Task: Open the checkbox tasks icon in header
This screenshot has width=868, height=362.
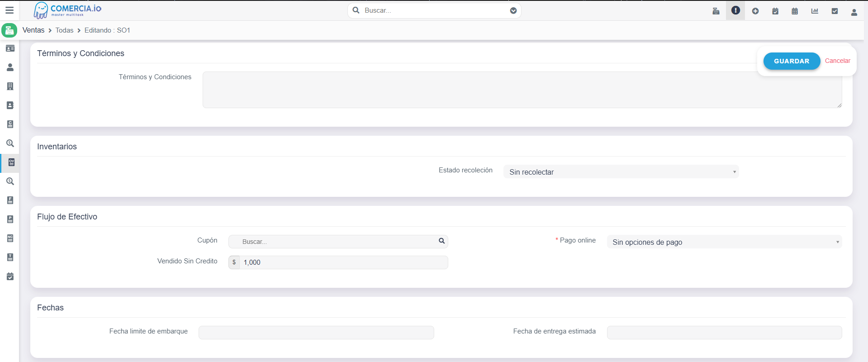Action: (835, 11)
